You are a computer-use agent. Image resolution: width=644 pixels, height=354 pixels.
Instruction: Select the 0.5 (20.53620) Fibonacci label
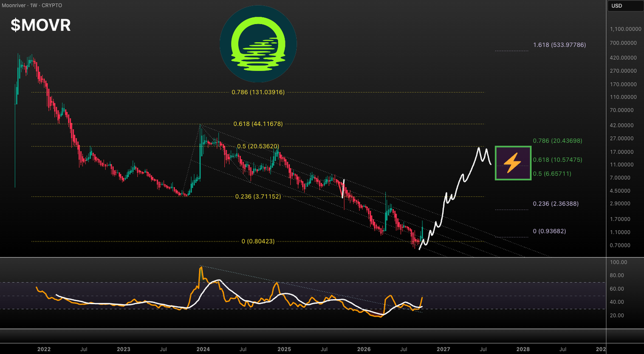pos(258,146)
